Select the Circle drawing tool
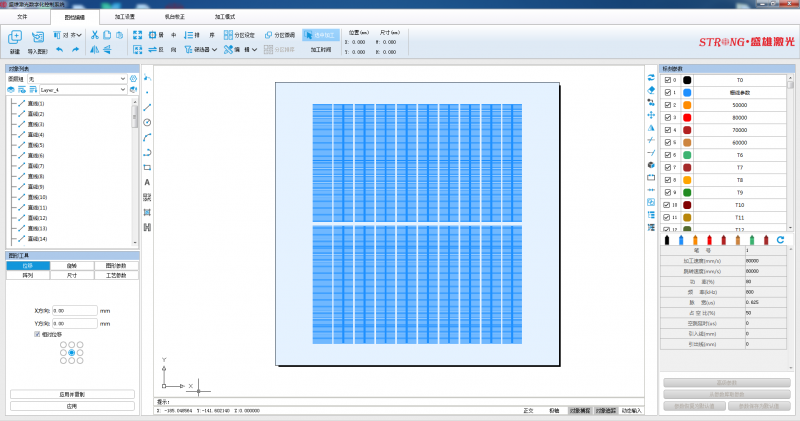This screenshot has height=421, width=800. (x=147, y=122)
